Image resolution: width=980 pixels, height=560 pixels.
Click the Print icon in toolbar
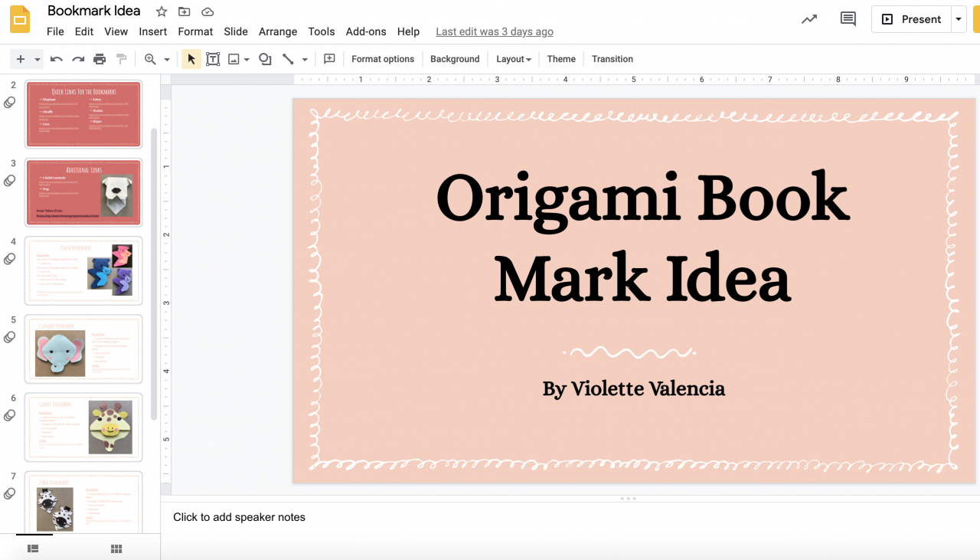click(100, 59)
